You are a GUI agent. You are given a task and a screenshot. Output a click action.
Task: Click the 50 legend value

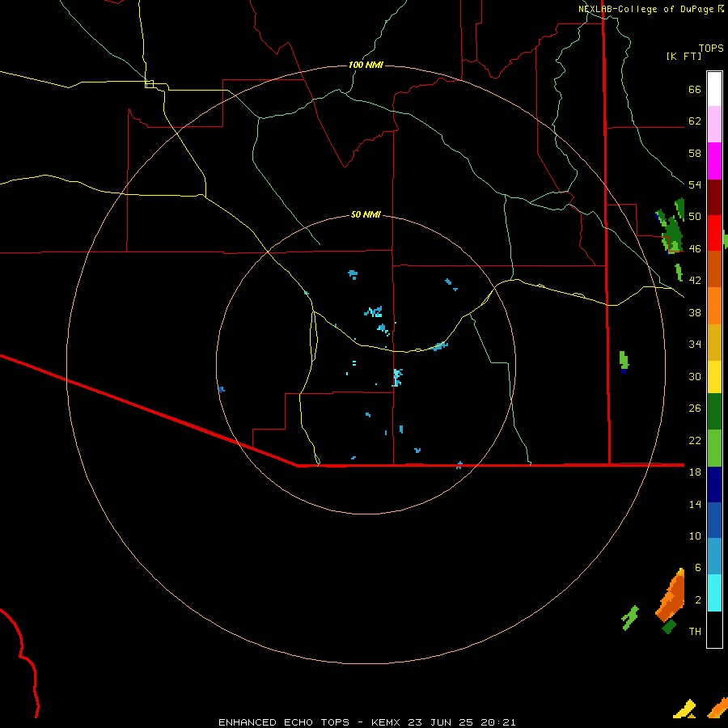coord(695,217)
